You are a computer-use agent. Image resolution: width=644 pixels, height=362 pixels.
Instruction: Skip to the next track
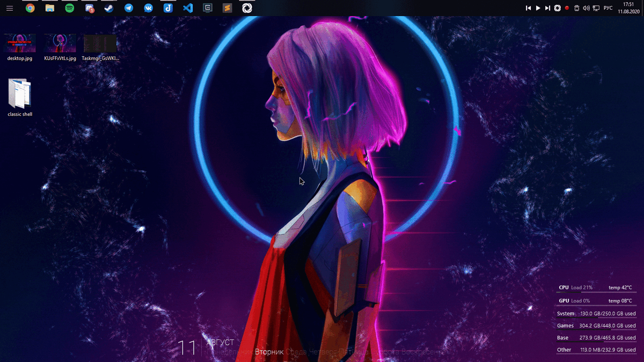pos(547,8)
